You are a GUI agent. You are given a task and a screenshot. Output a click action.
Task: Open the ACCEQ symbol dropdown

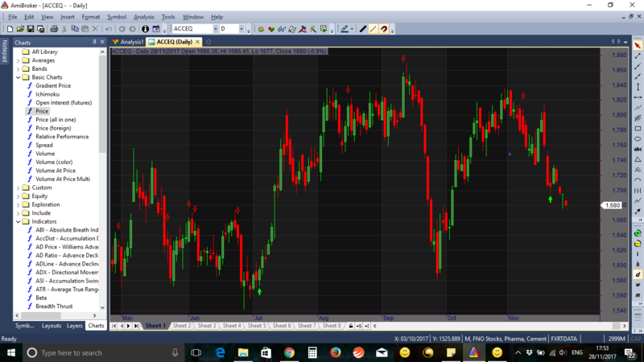215,29
